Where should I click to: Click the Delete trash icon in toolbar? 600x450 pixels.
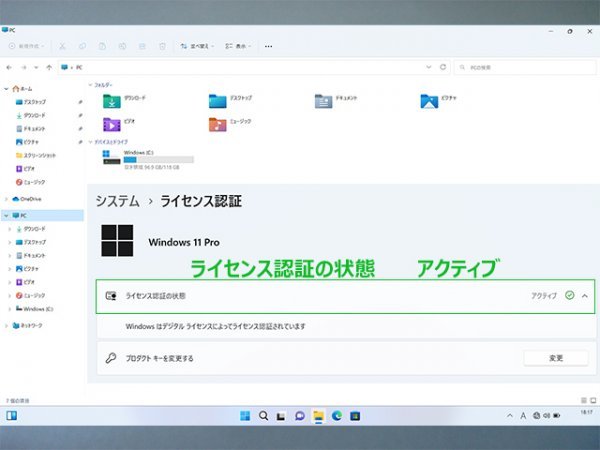point(162,46)
